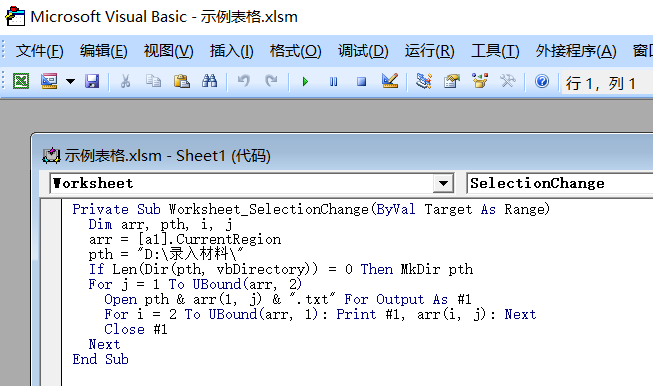Toggle Design Mode icon
This screenshot has height=386, width=653.
pos(390,81)
